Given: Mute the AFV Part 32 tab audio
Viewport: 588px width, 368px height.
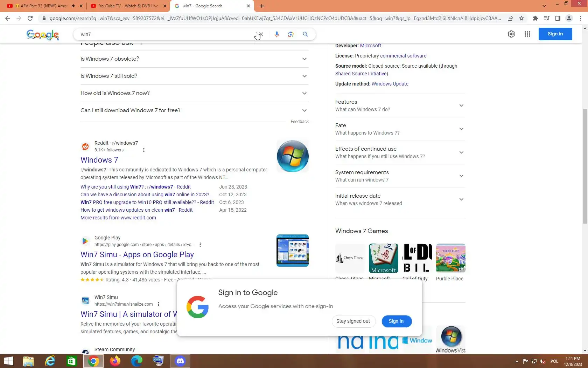Looking at the screenshot, I should pyautogui.click(x=73, y=6).
